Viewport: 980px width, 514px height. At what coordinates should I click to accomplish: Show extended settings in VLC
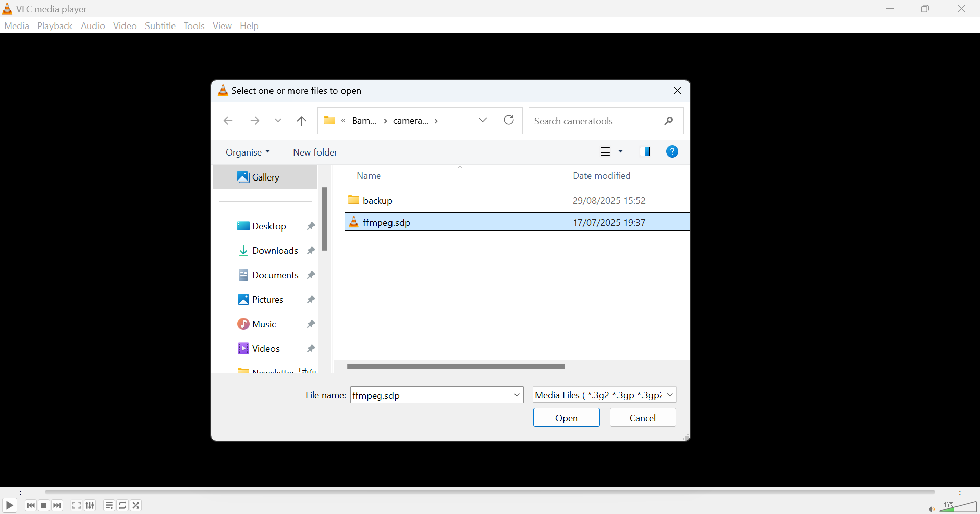(90, 505)
